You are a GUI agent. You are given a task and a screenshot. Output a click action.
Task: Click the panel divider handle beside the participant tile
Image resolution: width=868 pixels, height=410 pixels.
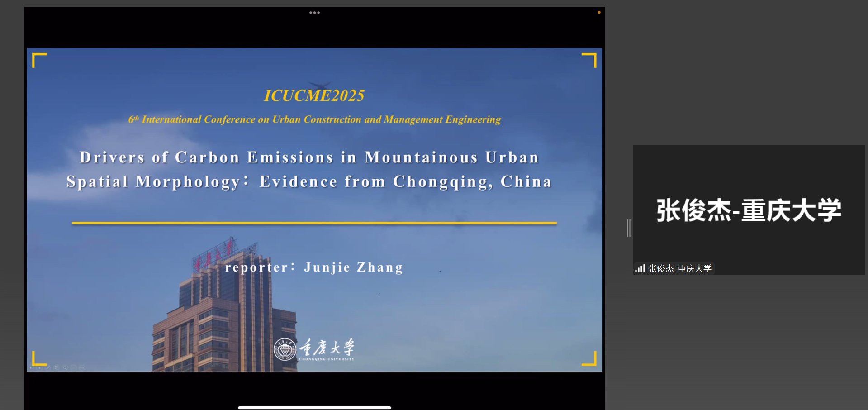pos(629,228)
